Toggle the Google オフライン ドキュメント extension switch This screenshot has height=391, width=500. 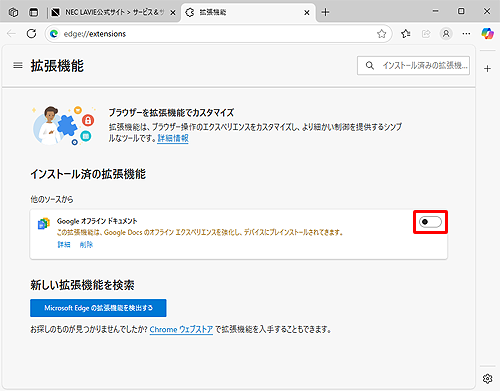(430, 222)
